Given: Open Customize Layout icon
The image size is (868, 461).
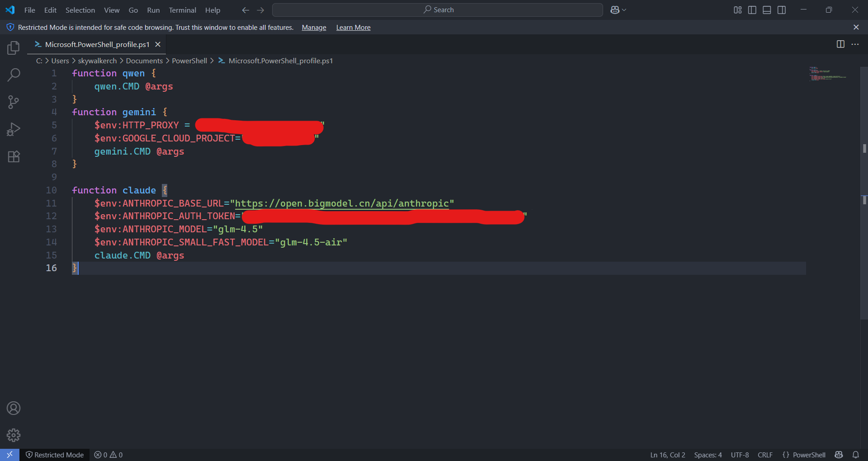Looking at the screenshot, I should point(737,10).
